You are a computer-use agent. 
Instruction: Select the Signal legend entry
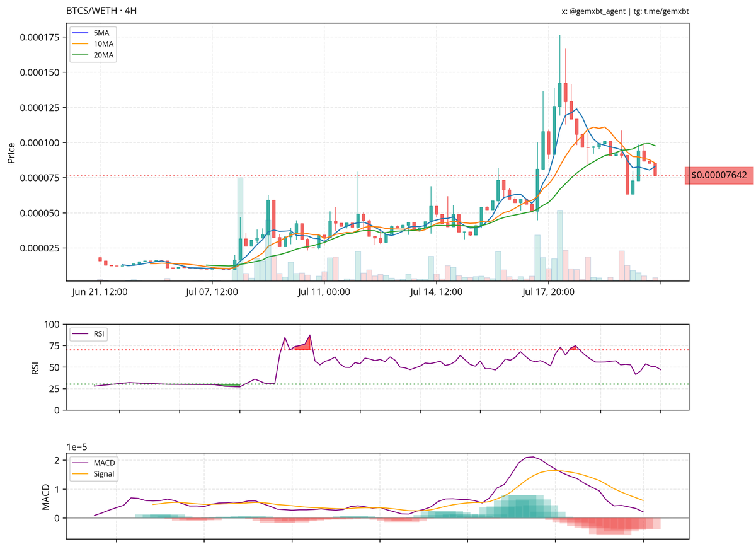point(93,474)
